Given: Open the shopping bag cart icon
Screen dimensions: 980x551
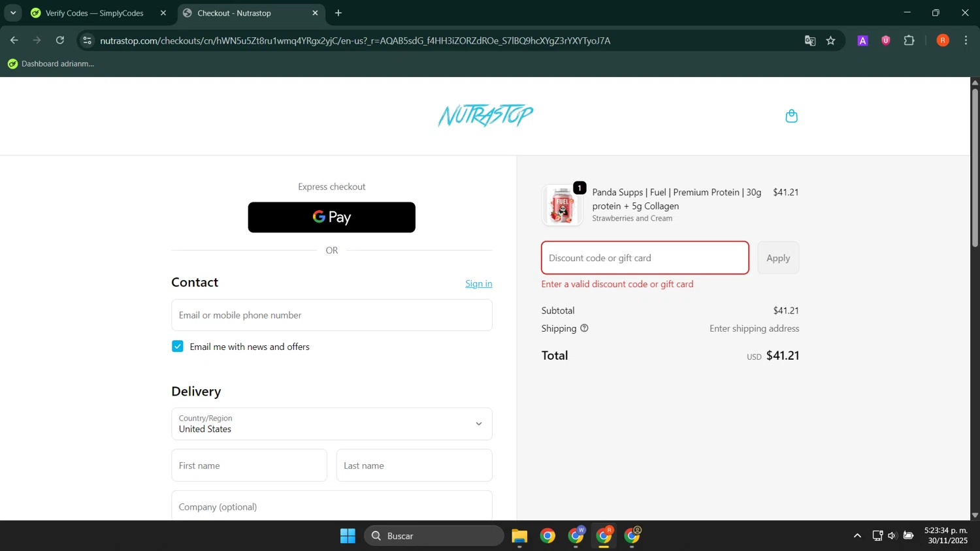Looking at the screenshot, I should [791, 116].
